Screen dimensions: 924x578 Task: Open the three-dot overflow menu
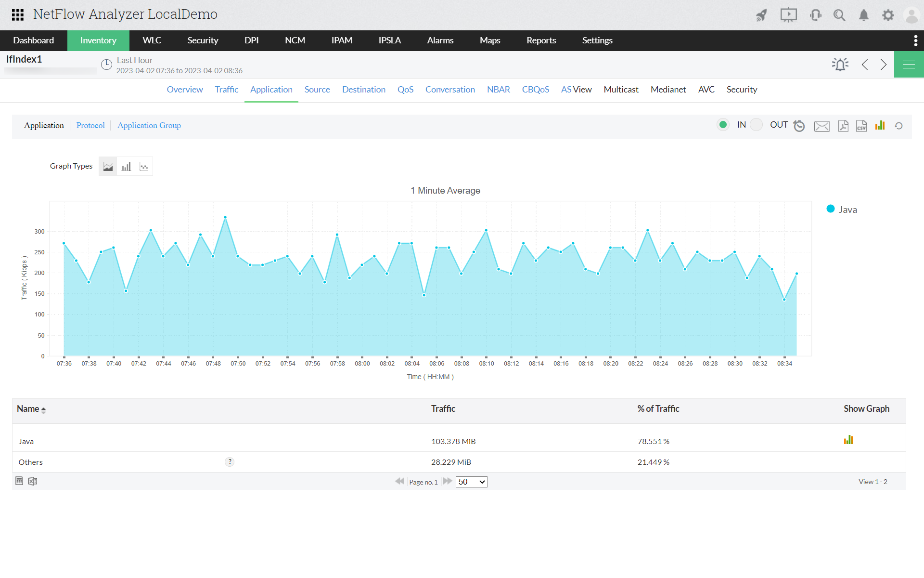pos(915,40)
